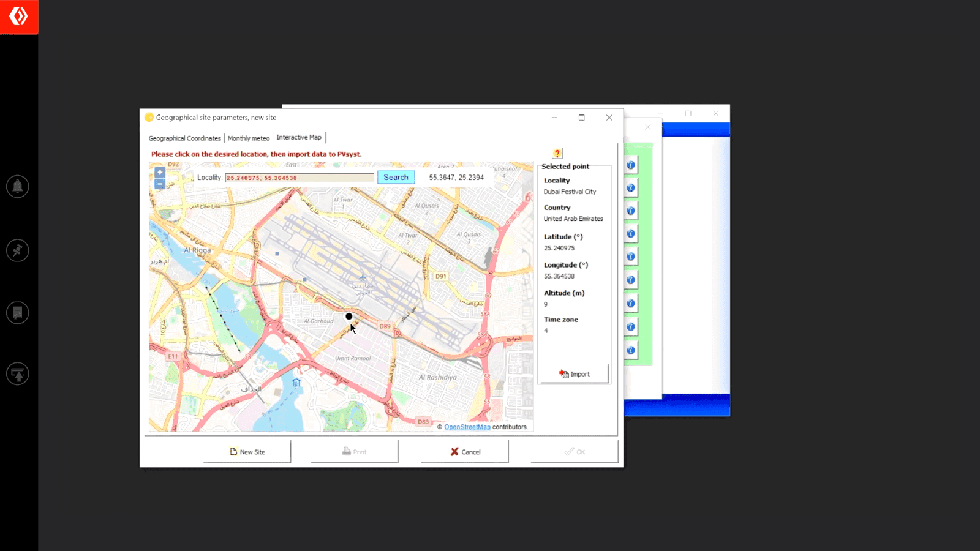Screen dimensions: 980x551
Task: Click the New Site button
Action: [247, 452]
